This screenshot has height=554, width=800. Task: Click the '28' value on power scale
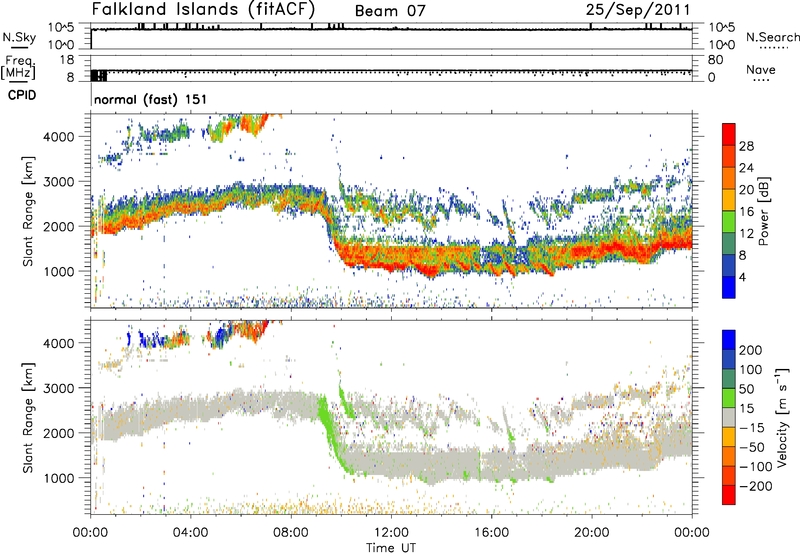click(746, 146)
